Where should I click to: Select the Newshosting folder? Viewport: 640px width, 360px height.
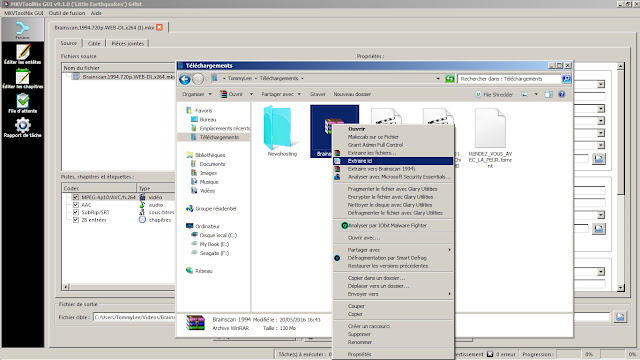click(282, 131)
